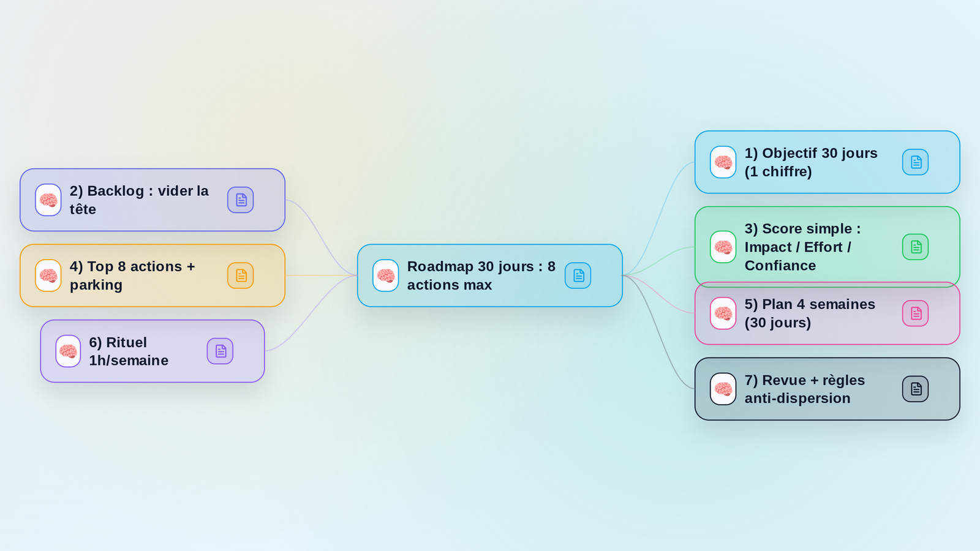Click the brain icon on 'Rituel 1h/semaine'
Image resolution: width=980 pixels, height=551 pixels.
tap(68, 351)
